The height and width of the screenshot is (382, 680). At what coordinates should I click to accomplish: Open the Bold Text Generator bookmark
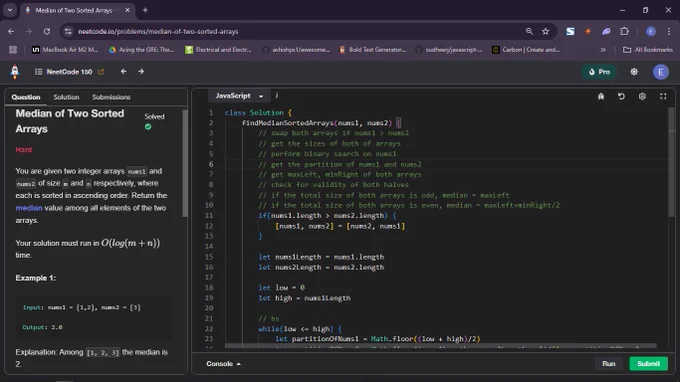point(372,50)
